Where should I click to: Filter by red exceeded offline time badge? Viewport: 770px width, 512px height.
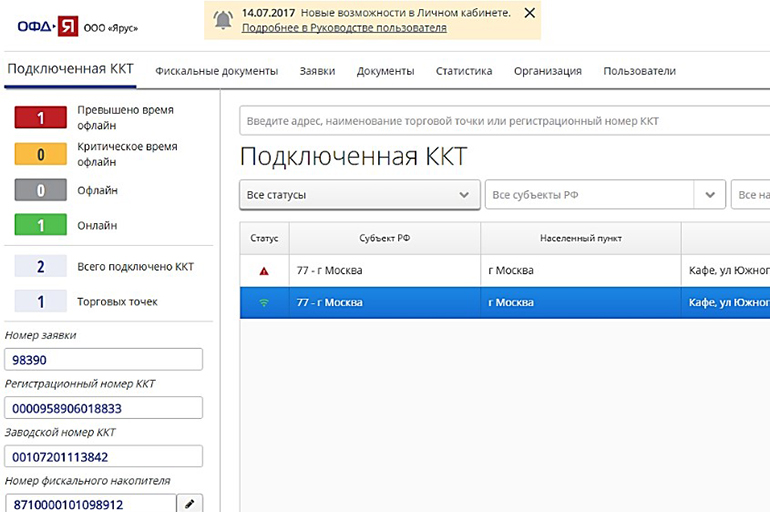click(41, 118)
